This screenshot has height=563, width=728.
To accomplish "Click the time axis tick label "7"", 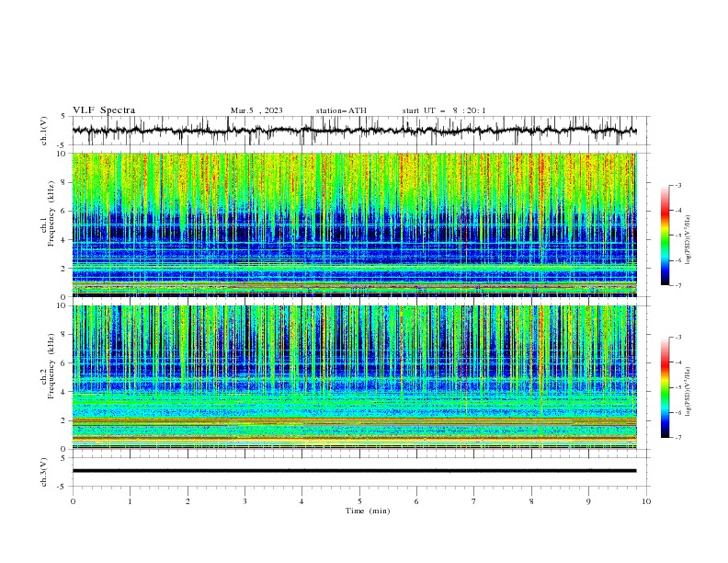I will (474, 501).
